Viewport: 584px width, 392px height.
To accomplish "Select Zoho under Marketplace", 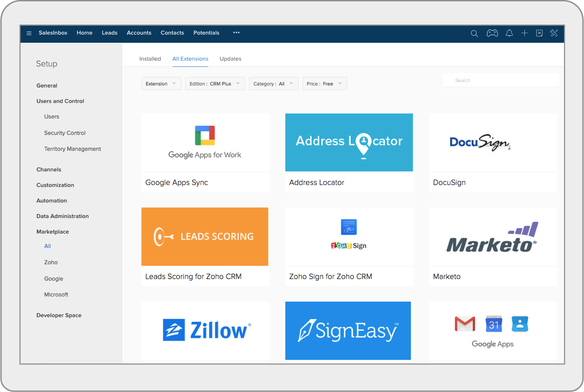I will click(51, 263).
